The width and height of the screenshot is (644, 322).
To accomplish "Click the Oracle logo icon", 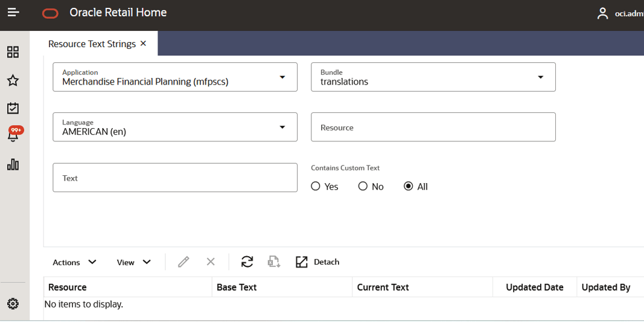I will coord(51,13).
